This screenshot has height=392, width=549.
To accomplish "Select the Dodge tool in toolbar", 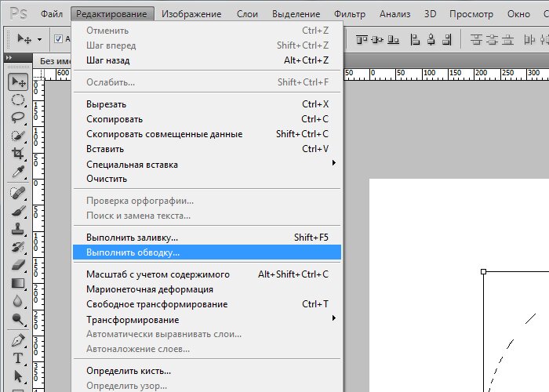I will tap(18, 318).
